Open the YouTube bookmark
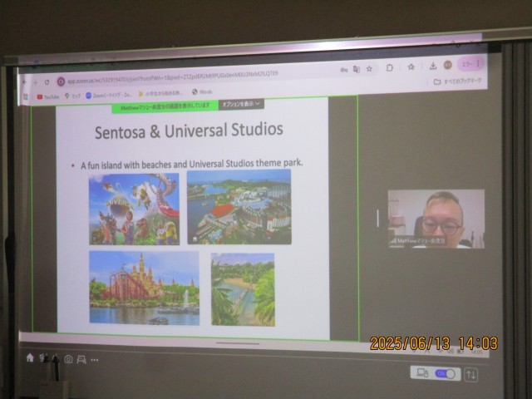The image size is (532, 399). 48,96
